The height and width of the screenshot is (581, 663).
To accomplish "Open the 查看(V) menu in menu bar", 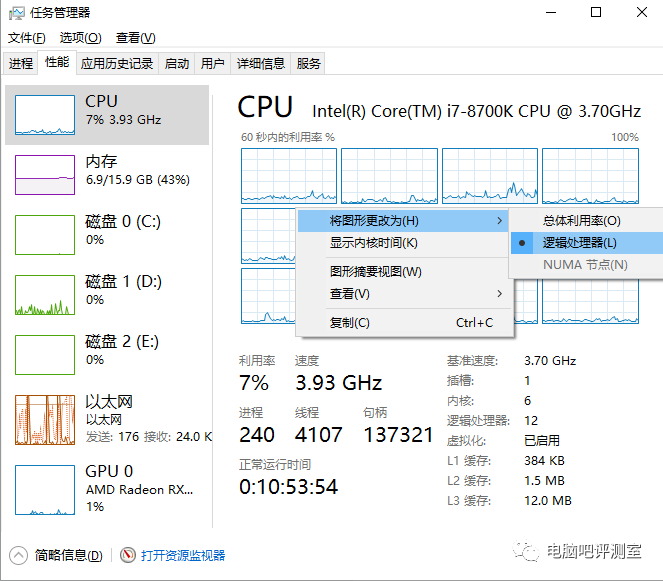I will point(136,38).
